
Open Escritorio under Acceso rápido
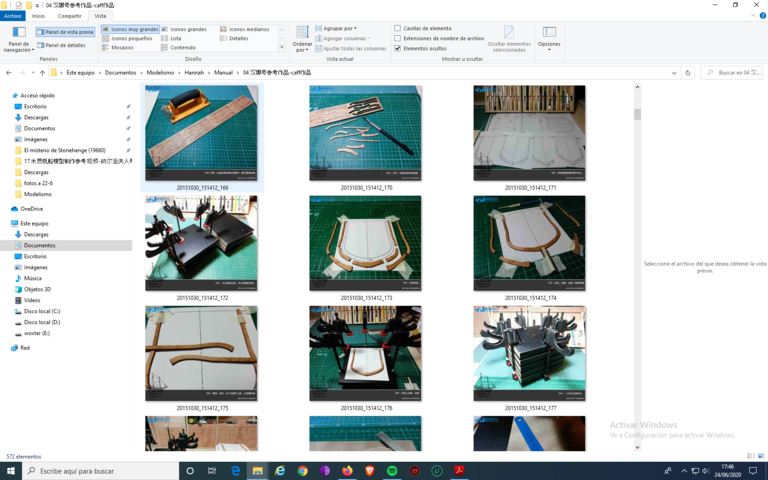(x=35, y=106)
